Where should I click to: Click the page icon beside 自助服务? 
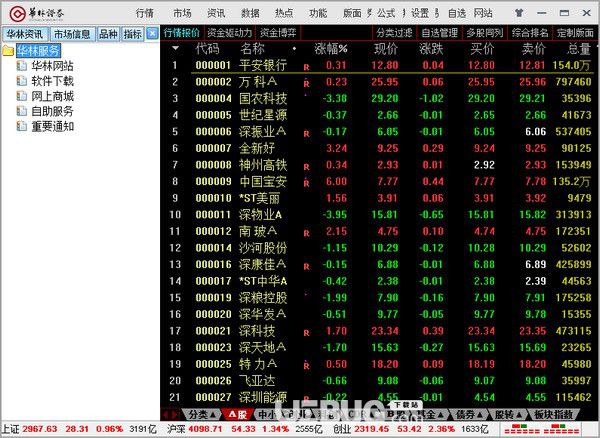coord(22,111)
